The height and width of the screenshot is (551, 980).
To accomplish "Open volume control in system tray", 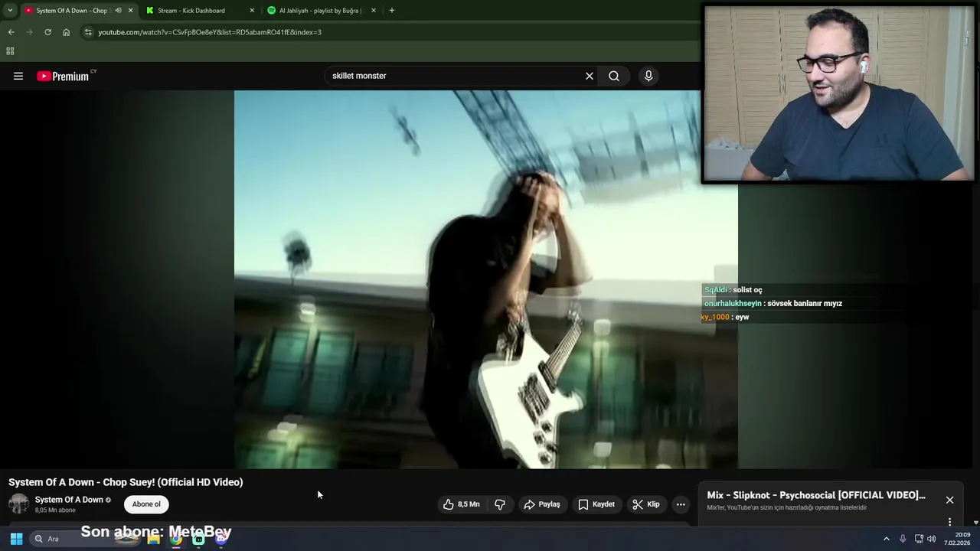I will click(x=932, y=539).
